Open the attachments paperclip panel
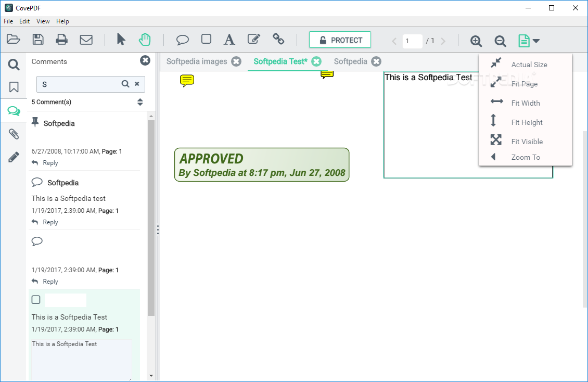 (x=14, y=134)
